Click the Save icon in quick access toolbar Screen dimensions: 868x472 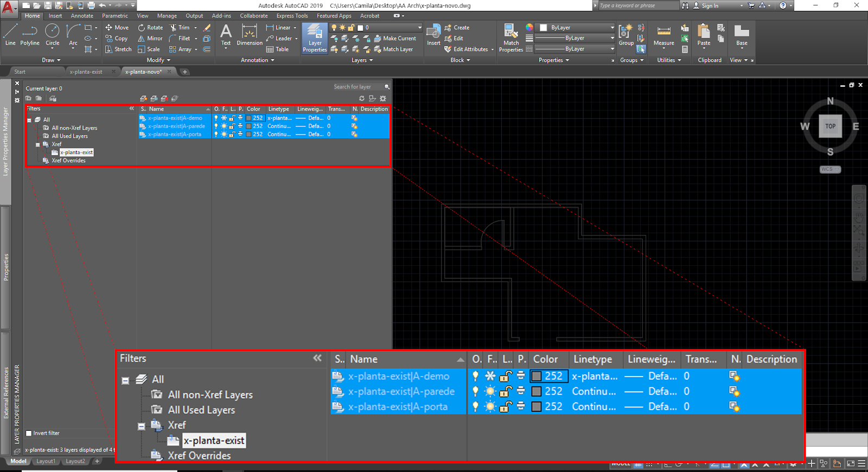48,5
